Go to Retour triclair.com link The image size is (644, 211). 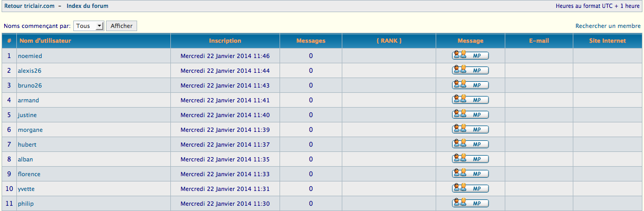(x=30, y=6)
